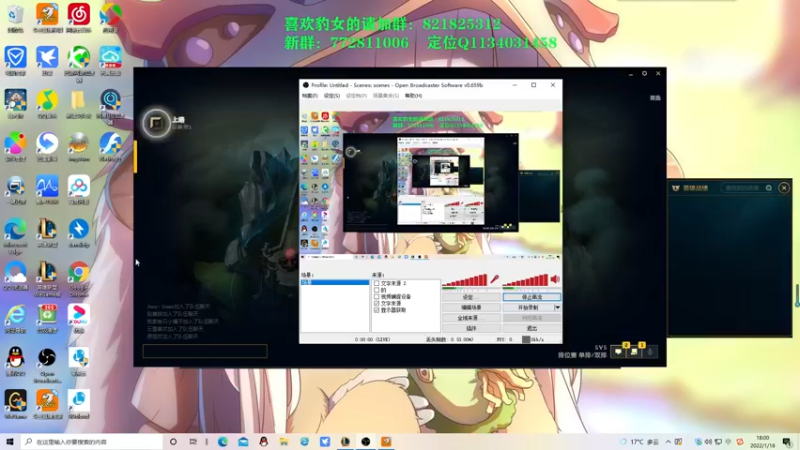
Task: Open the 场景集合(S) menu in OBS
Action: [x=386, y=96]
